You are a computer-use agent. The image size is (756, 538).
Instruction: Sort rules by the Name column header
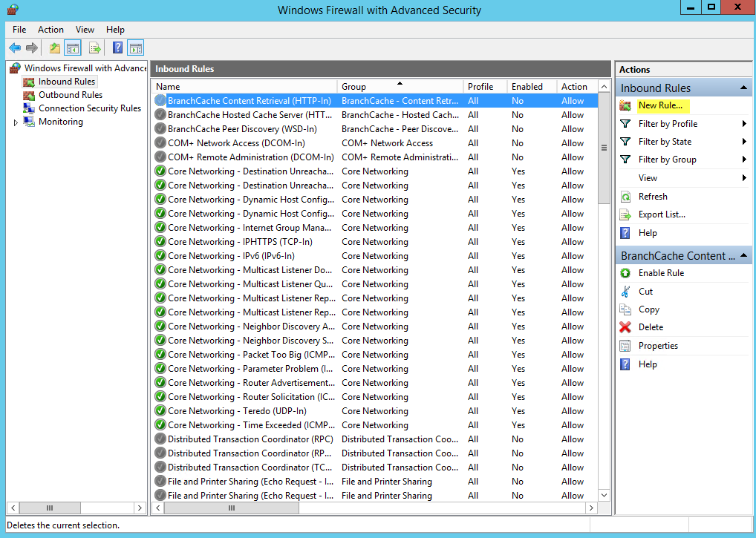pyautogui.click(x=245, y=87)
